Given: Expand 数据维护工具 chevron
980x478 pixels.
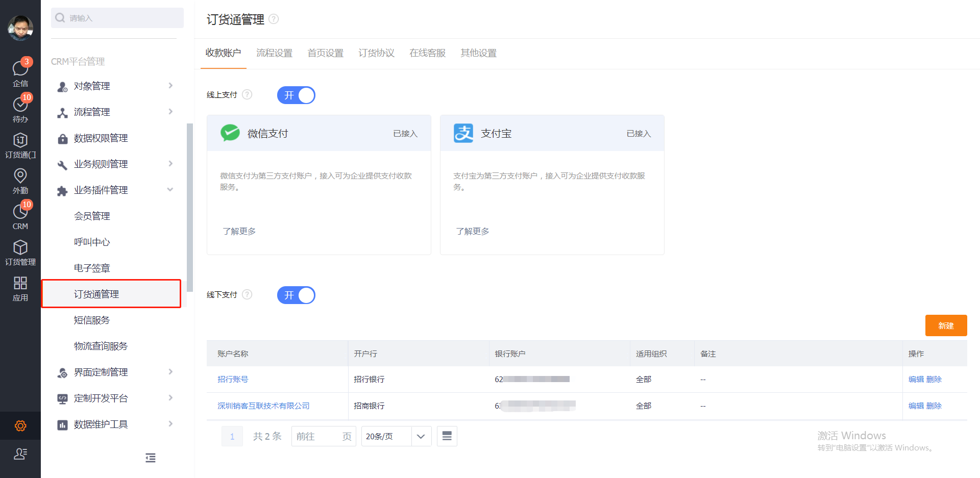Looking at the screenshot, I should click(x=170, y=424).
